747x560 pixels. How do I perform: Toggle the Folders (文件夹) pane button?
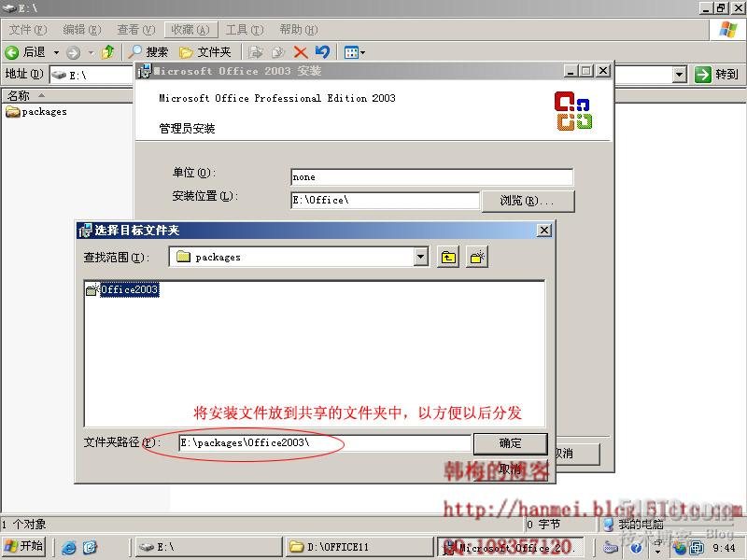204,52
